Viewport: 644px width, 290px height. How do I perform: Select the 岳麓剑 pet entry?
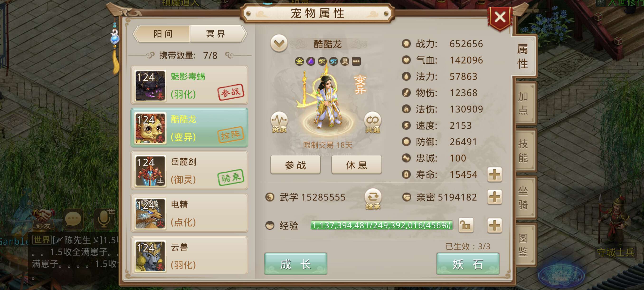pyautogui.click(x=189, y=170)
